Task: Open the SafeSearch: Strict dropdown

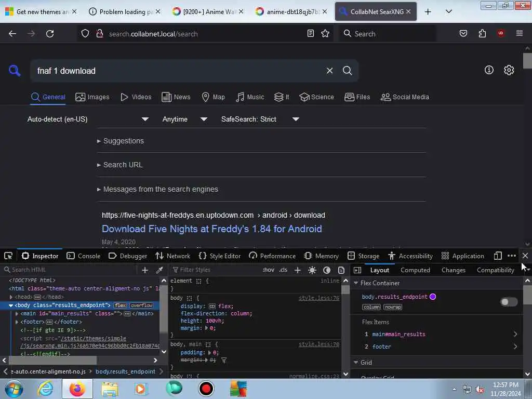Action: (x=260, y=119)
